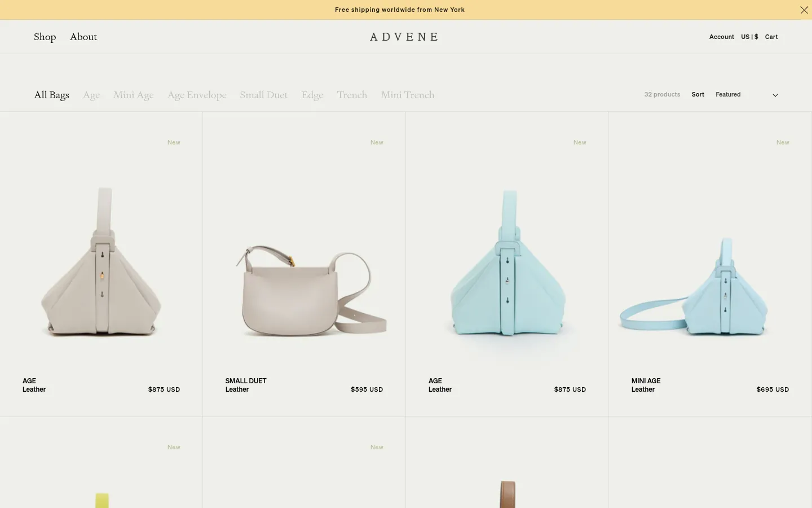Switch to the Small Duet category tab
Image resolution: width=812 pixels, height=508 pixels.
click(x=264, y=95)
